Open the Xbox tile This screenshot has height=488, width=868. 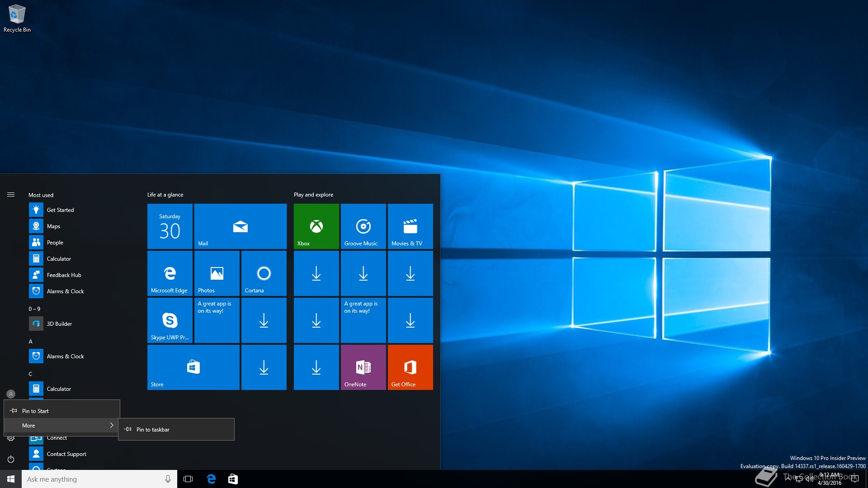pyautogui.click(x=316, y=226)
